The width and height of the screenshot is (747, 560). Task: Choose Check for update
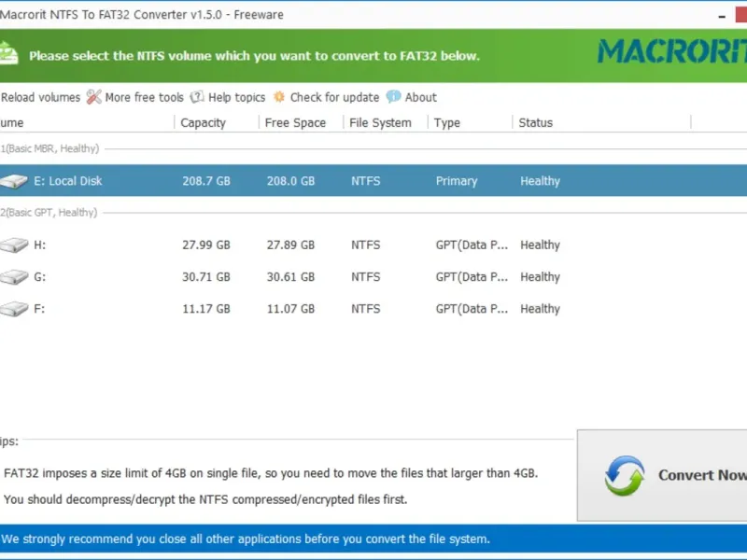pos(334,98)
